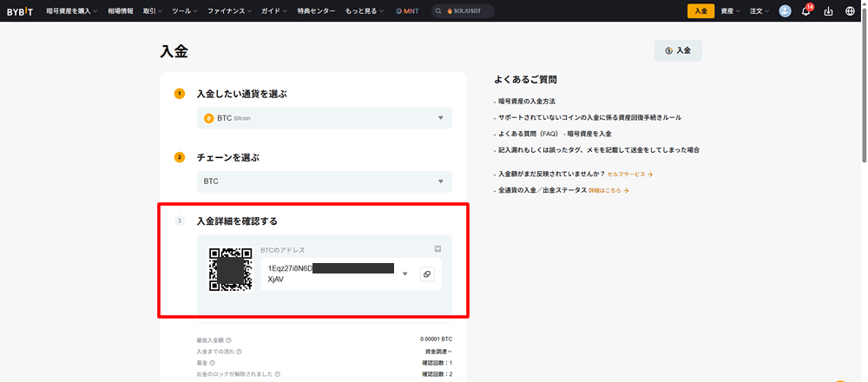Click the BTC address QR code

(230, 269)
